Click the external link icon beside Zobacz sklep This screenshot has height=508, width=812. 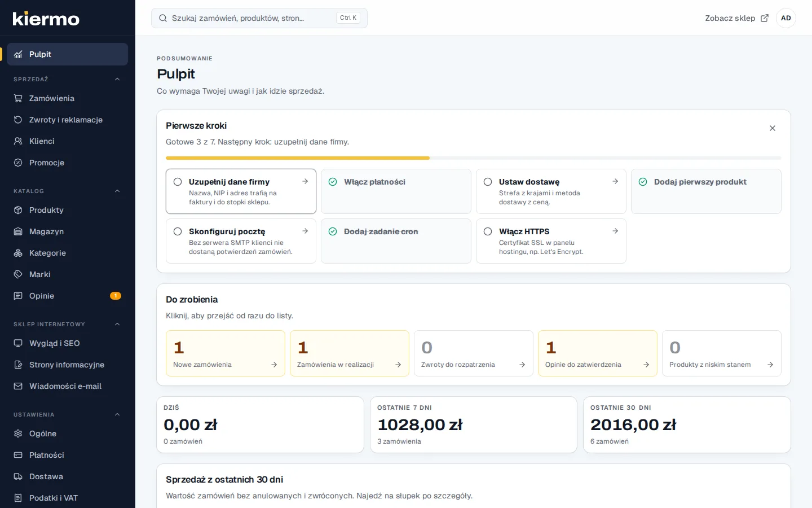pyautogui.click(x=765, y=18)
